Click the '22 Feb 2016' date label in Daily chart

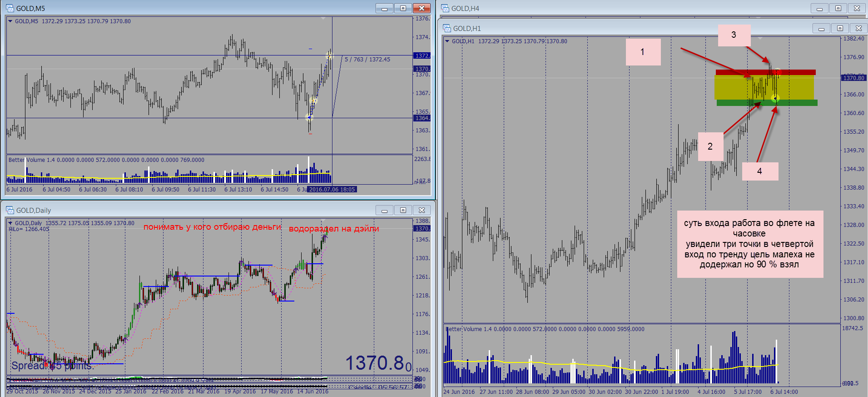coord(168,392)
